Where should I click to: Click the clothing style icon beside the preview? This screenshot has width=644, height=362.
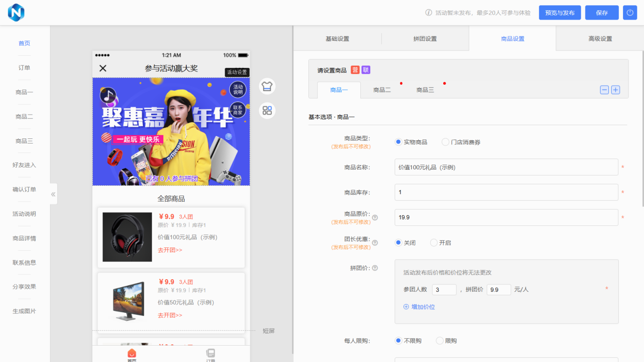(x=267, y=86)
